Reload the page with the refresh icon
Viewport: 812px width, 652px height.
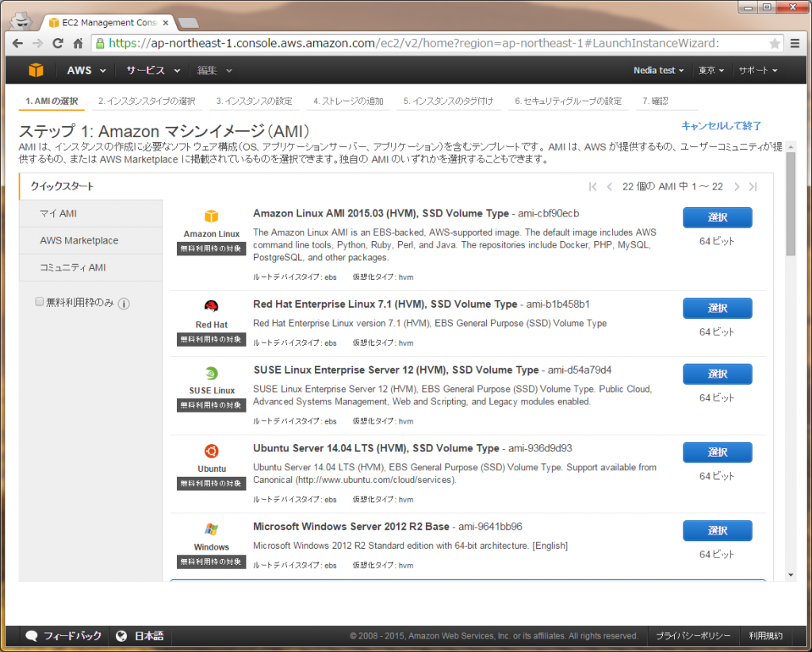[57, 43]
